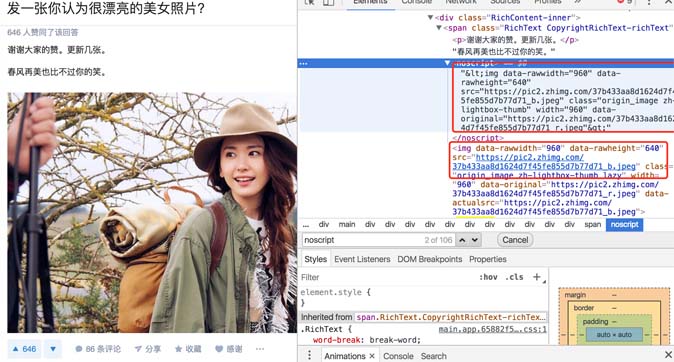The height and width of the screenshot is (362, 674).
Task: Select the main breadcrumb item
Action: [x=347, y=224]
